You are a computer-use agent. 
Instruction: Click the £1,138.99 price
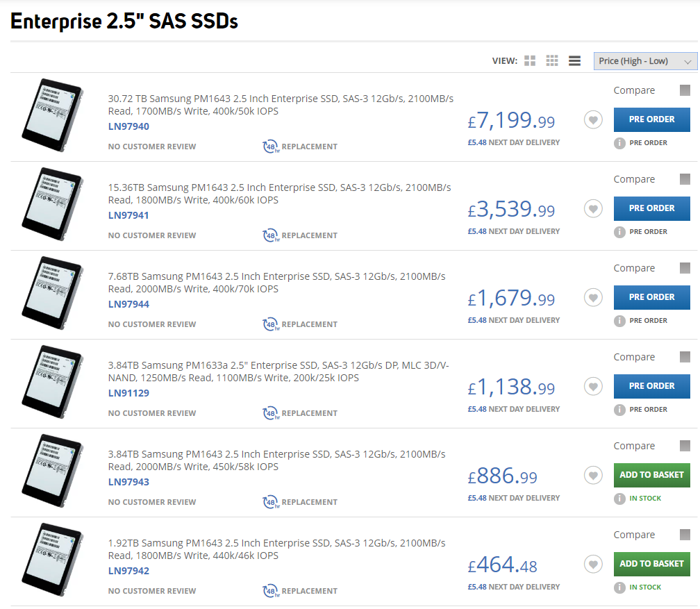click(511, 387)
